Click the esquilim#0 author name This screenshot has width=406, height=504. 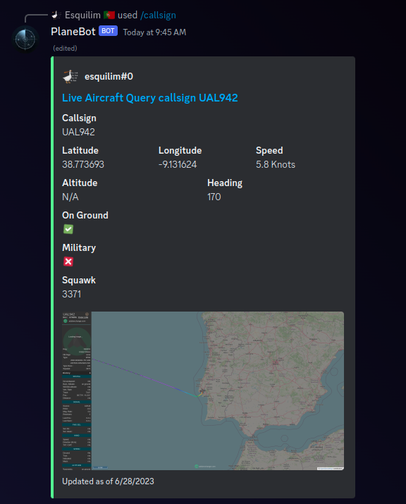(109, 77)
